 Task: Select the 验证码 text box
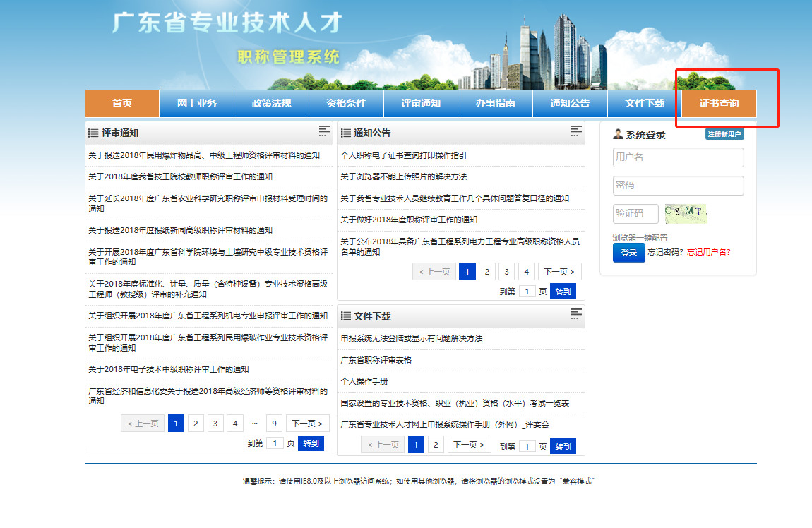tap(635, 214)
